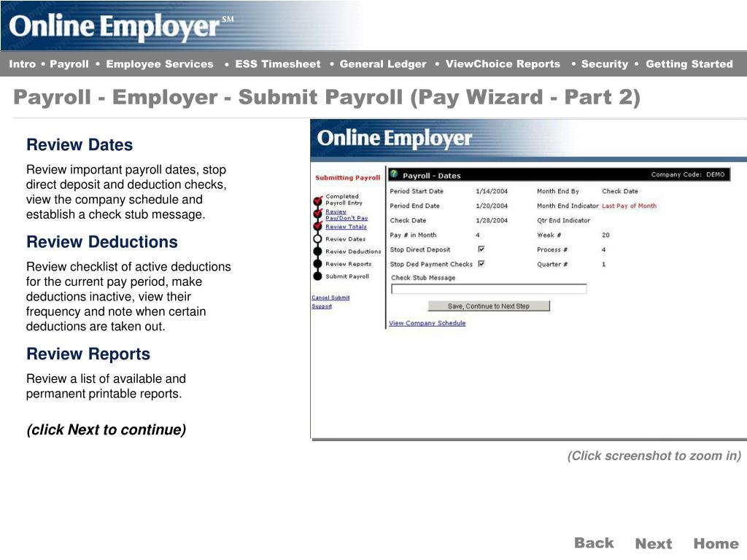The width and height of the screenshot is (747, 560).
Task: Click the Review Reports heading on left
Action: 88,354
